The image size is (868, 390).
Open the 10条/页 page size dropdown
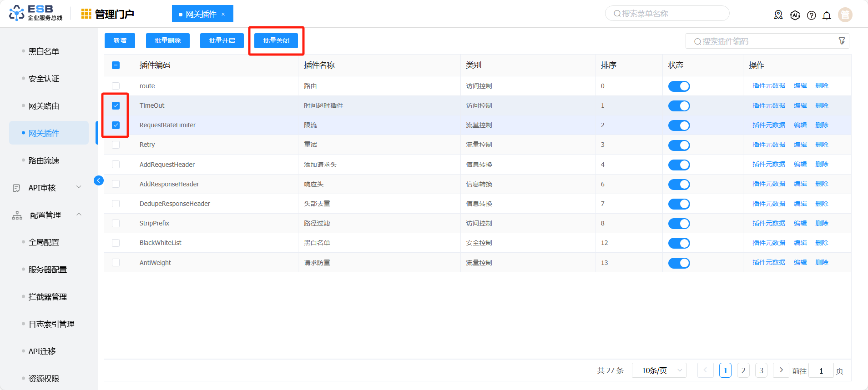pyautogui.click(x=661, y=370)
